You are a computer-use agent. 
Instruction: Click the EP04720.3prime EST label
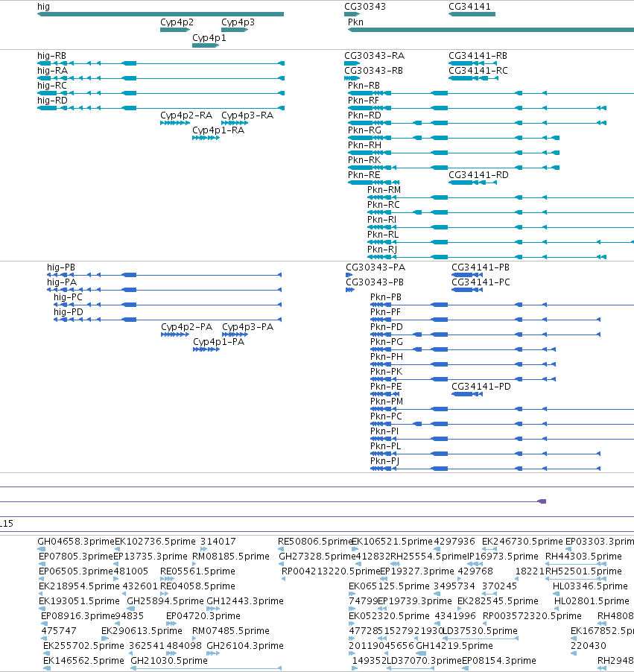pyautogui.click(x=203, y=616)
